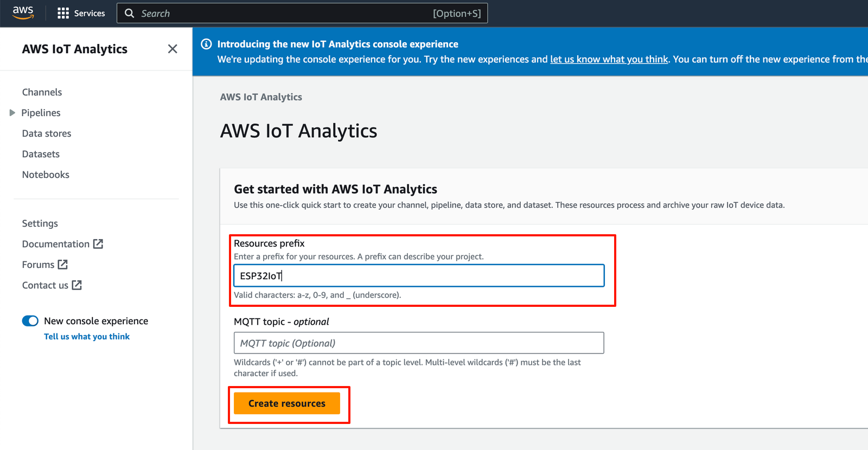
Task: Click the 'Resources prefix' label
Action: (269, 243)
